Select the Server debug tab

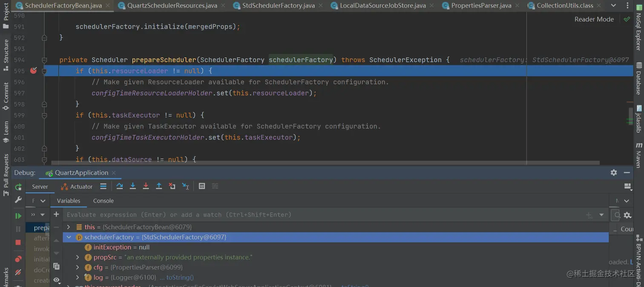(x=40, y=187)
